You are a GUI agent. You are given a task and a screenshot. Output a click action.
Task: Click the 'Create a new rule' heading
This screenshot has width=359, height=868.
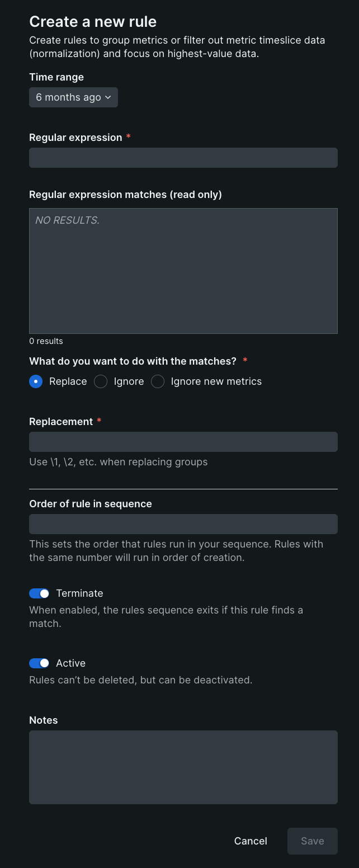(x=93, y=22)
